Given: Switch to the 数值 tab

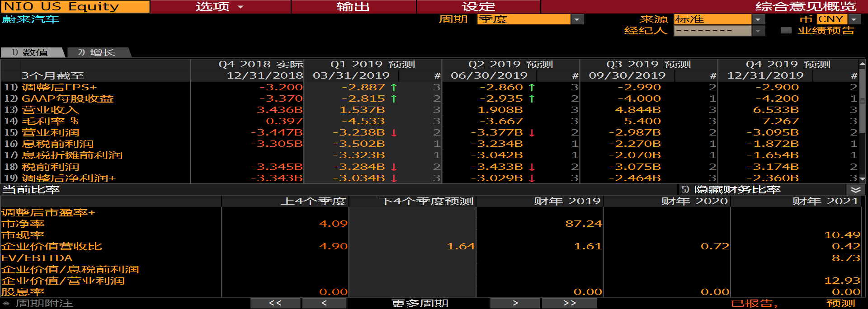Looking at the screenshot, I should pos(33,52).
